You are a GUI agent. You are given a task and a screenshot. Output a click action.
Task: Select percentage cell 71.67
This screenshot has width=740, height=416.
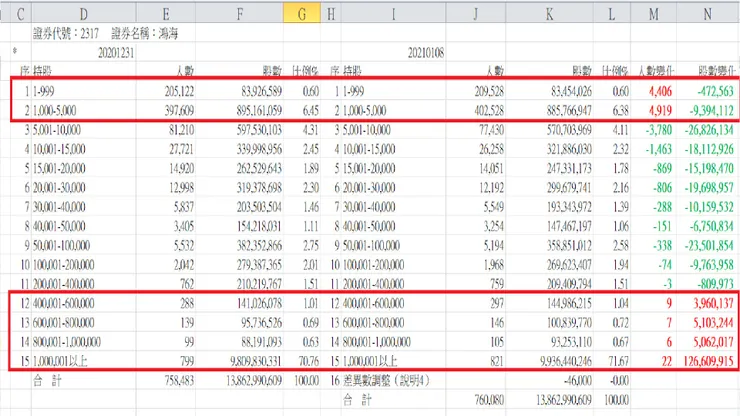pos(619,361)
